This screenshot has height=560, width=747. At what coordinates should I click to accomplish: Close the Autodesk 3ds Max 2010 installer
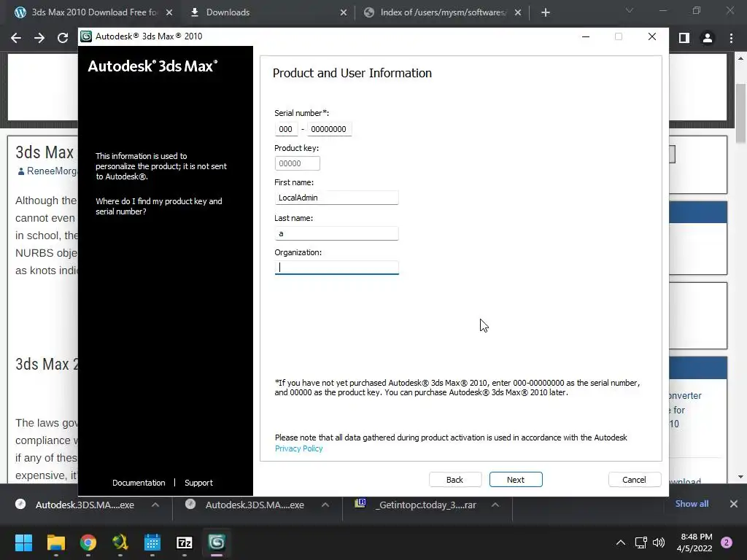tap(652, 36)
